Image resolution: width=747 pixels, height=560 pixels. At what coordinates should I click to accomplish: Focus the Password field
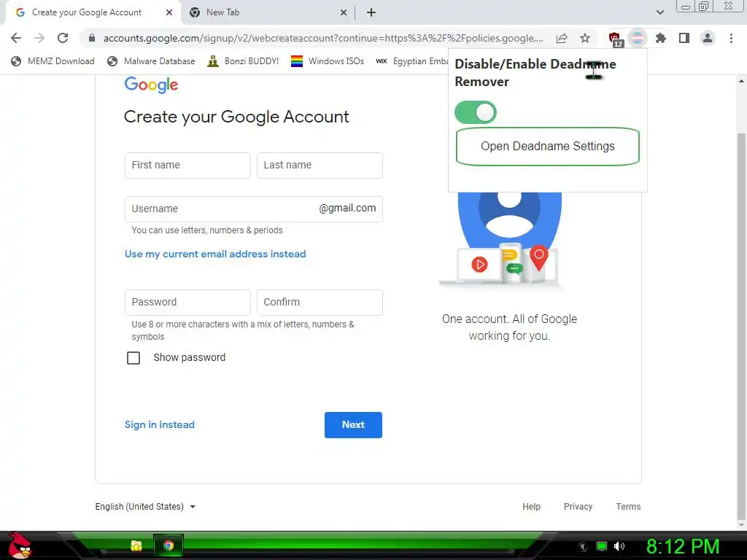[x=187, y=303]
